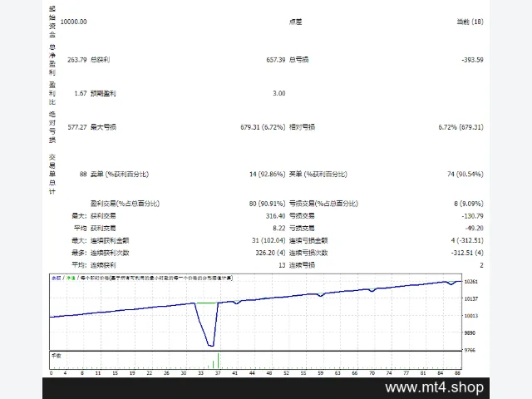Image resolution: width=532 pixels, height=399 pixels.
Task: Click the 连续获利次数 consecutive profit label
Action: [x=110, y=253]
